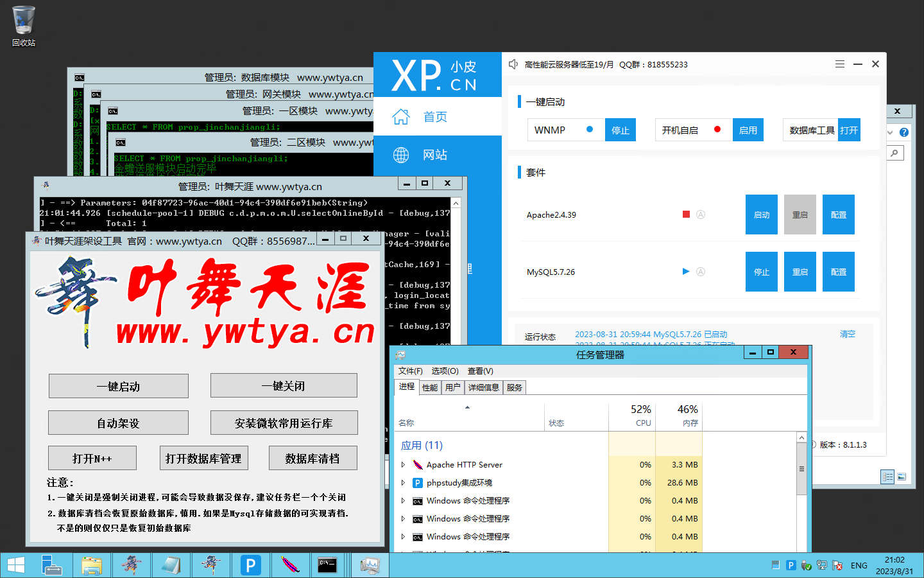Click 清空 link in 运行状态 log
The width and height of the screenshot is (924, 578).
[x=848, y=334]
